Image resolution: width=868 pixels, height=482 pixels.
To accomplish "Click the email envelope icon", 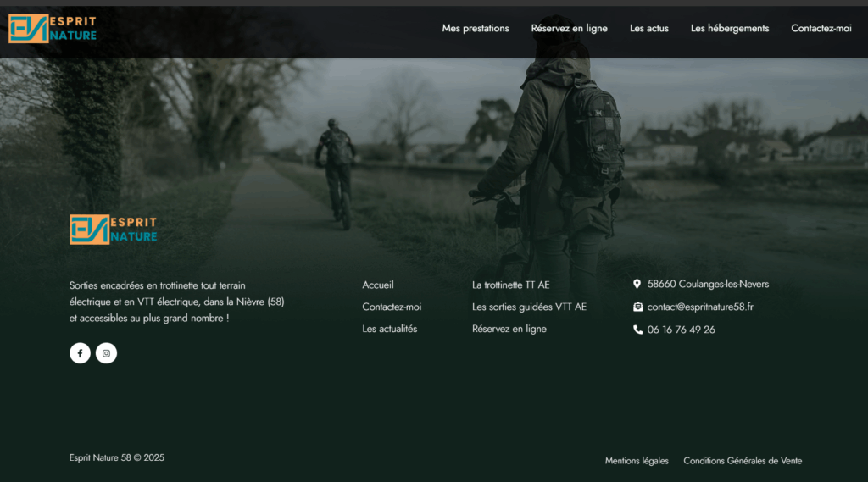I will coord(637,307).
